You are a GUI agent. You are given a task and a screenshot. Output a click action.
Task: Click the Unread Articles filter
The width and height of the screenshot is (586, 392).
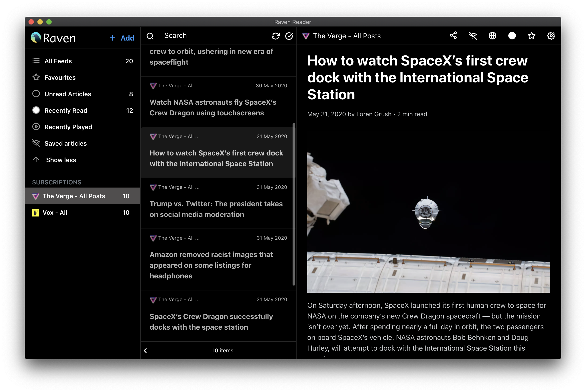pos(67,94)
